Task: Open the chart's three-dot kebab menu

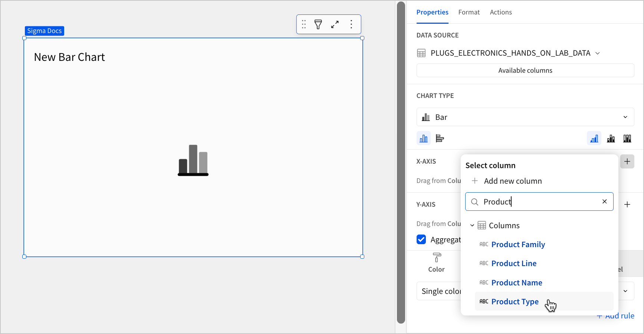Action: coord(351,24)
